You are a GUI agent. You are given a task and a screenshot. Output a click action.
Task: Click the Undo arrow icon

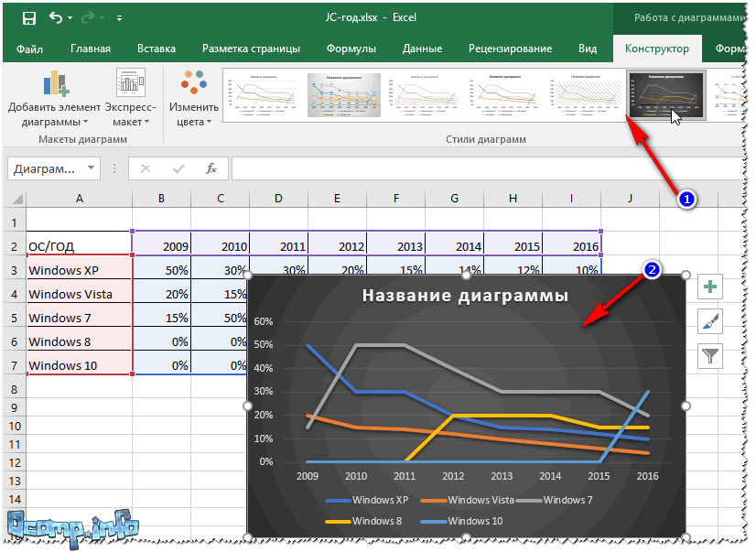[56, 17]
